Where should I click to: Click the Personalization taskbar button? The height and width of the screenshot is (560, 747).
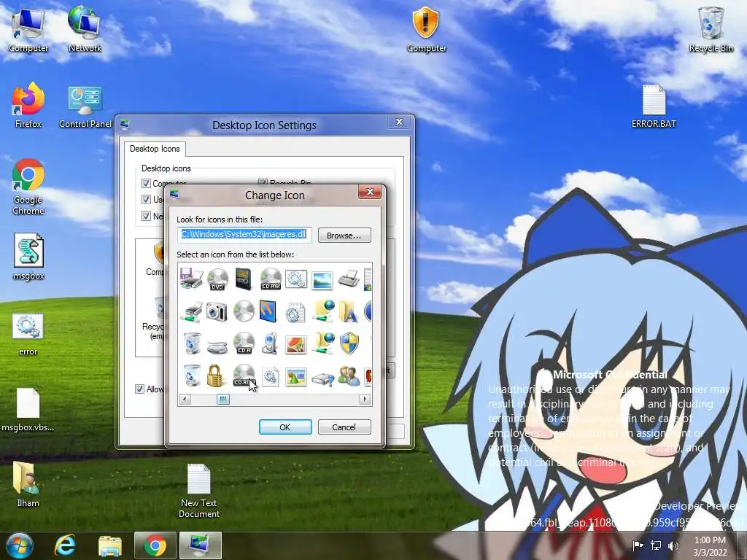click(200, 545)
